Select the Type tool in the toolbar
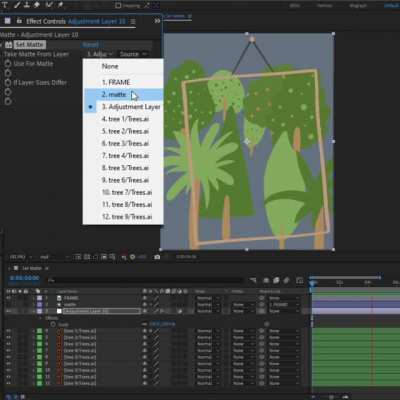Screen dimensions: 400x400 (5, 5)
